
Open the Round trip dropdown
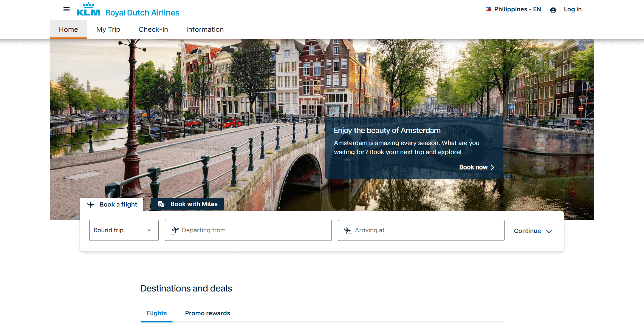click(124, 230)
